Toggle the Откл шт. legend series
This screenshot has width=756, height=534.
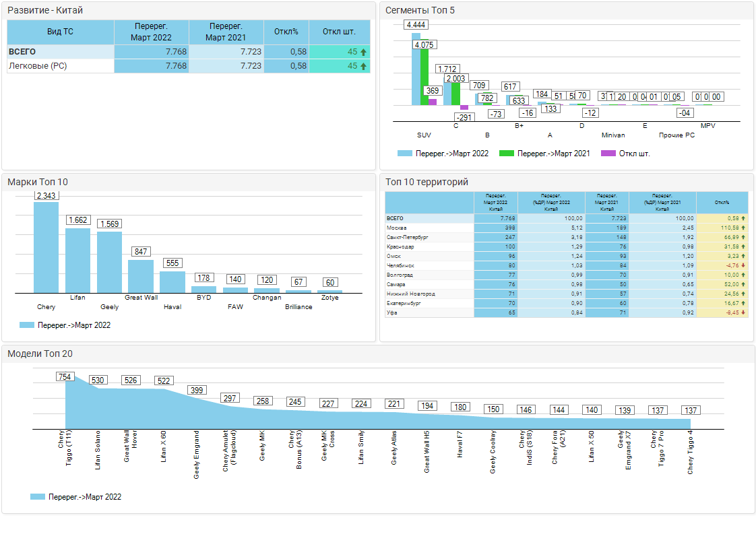(625, 154)
